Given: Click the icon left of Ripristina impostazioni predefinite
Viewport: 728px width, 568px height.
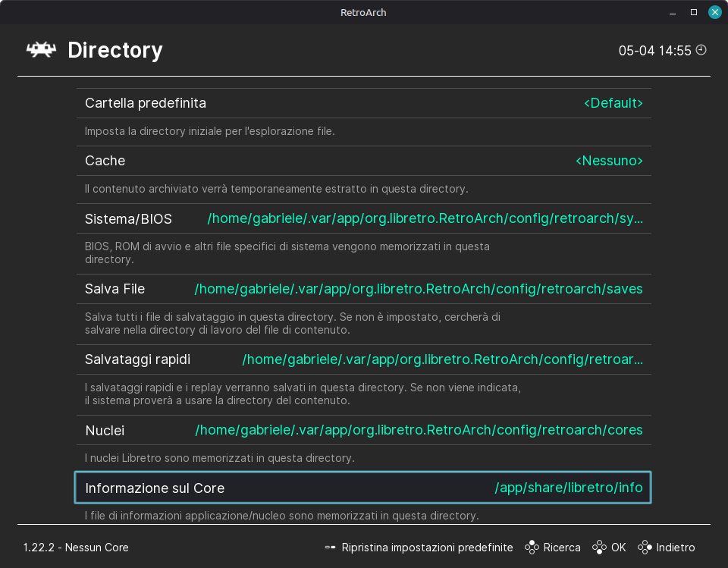Looking at the screenshot, I should pyautogui.click(x=330, y=548).
